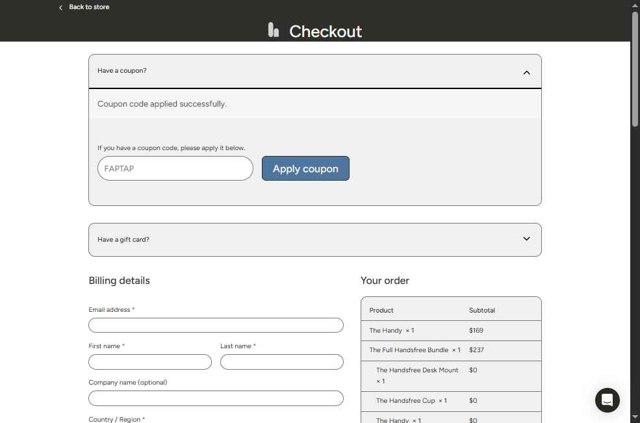Click the Have a gift card? header text

(123, 240)
